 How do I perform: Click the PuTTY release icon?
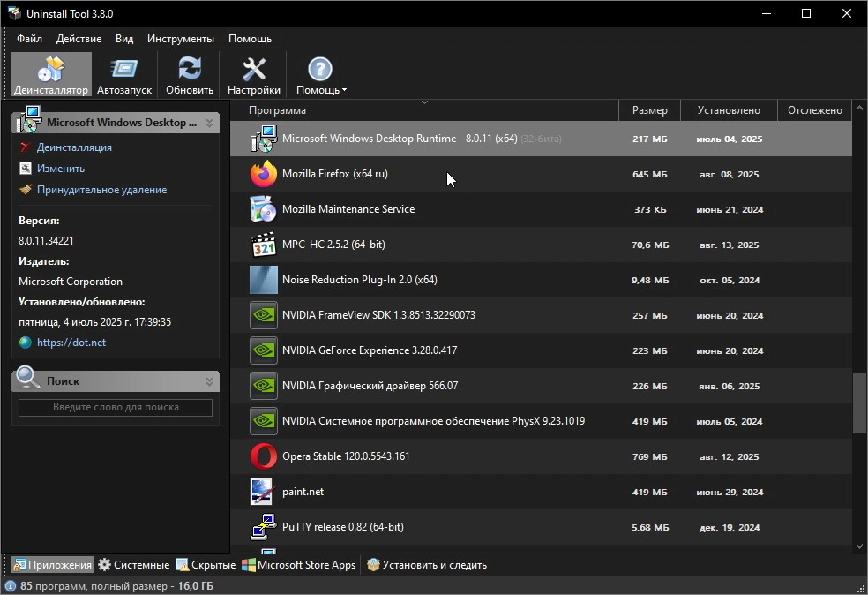tap(264, 527)
